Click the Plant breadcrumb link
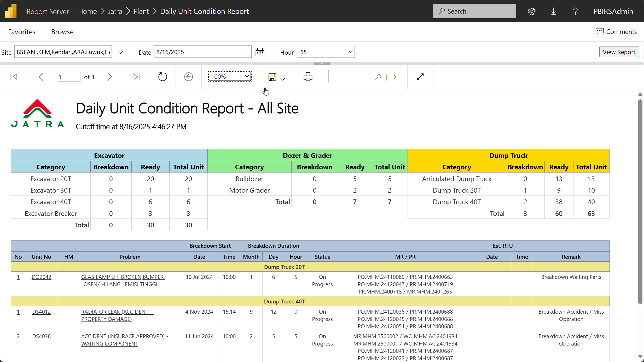Viewport: 644px width, 362px height. (x=141, y=11)
